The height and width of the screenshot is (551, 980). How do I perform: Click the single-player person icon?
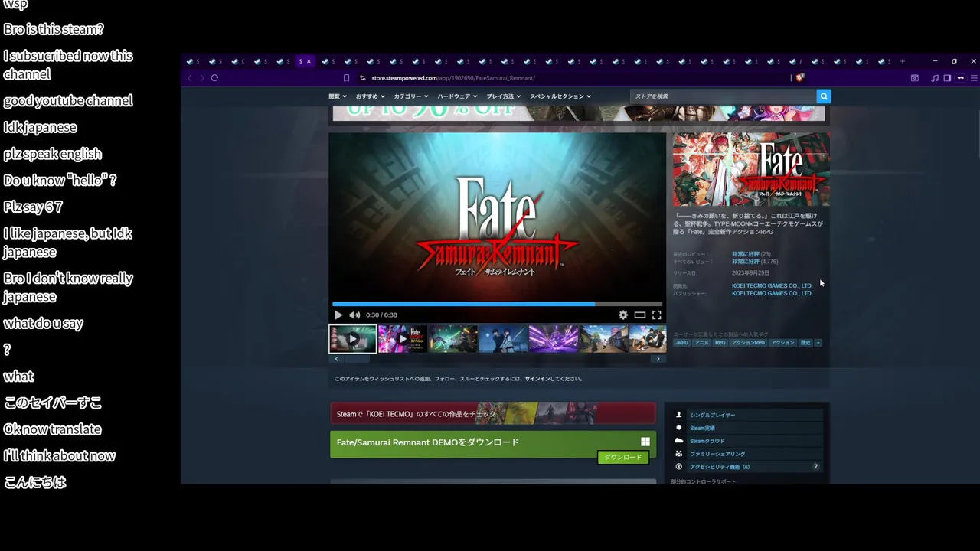point(678,415)
